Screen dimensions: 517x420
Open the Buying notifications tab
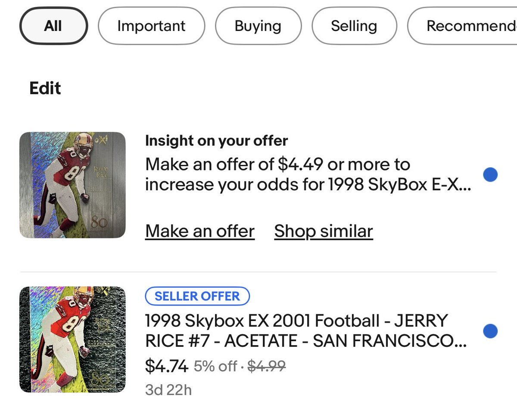tap(258, 26)
